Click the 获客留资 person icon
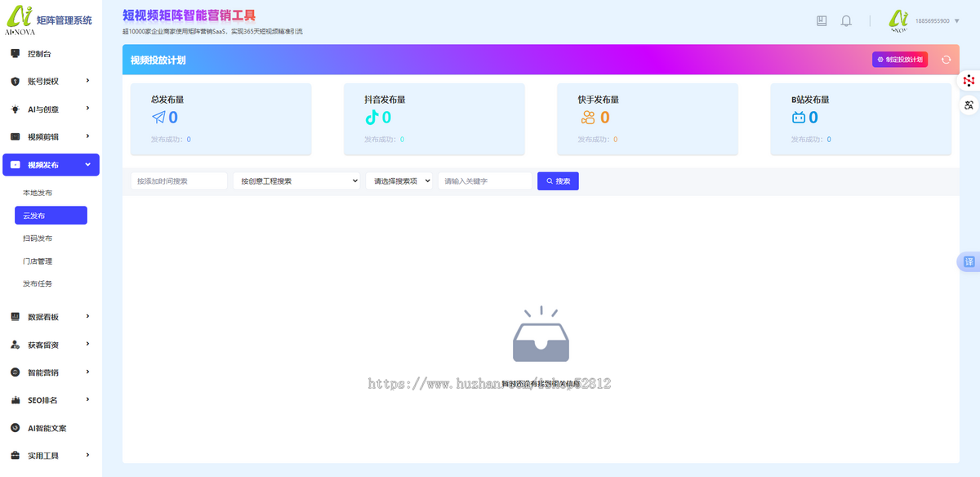The height and width of the screenshot is (477, 980). [15, 345]
